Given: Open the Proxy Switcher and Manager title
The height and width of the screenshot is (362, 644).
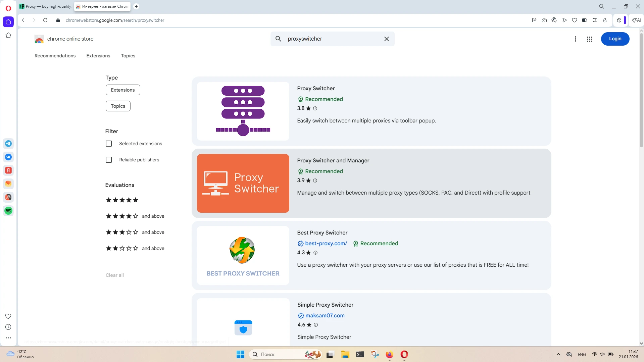Looking at the screenshot, I should point(333,161).
